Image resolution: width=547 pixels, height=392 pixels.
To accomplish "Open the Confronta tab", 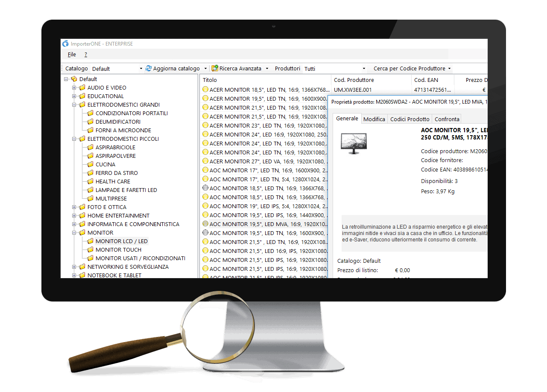I will pos(447,119).
